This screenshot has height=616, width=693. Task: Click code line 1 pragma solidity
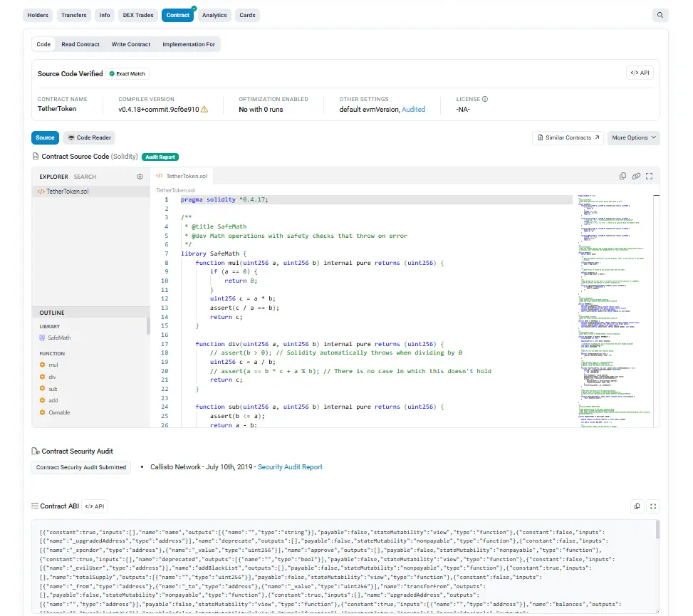click(x=224, y=199)
